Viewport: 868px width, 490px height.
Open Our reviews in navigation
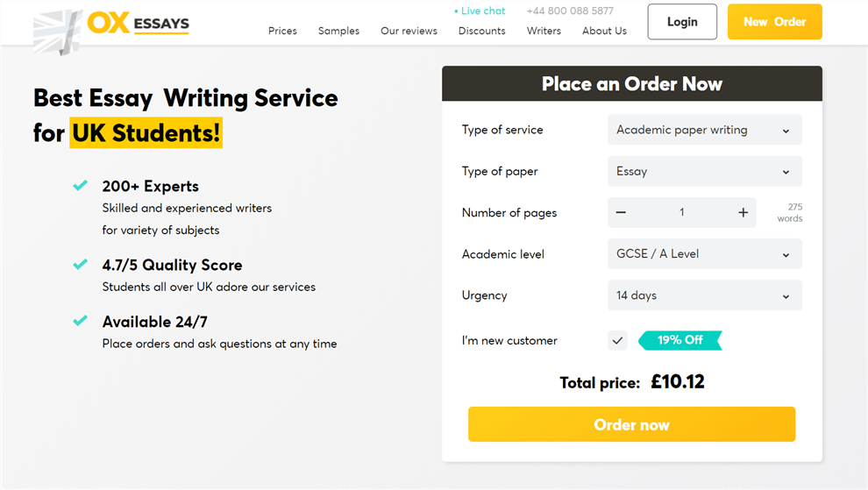pyautogui.click(x=409, y=31)
